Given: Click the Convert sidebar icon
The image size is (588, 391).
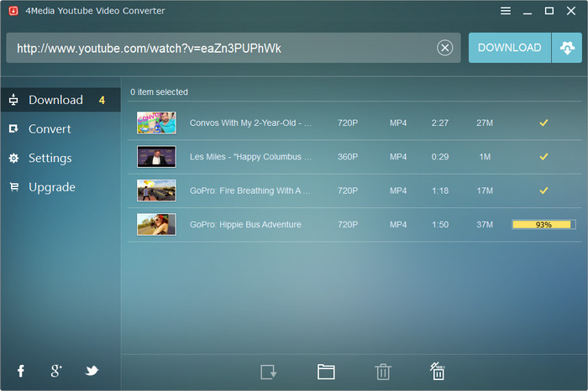Looking at the screenshot, I should (13, 129).
